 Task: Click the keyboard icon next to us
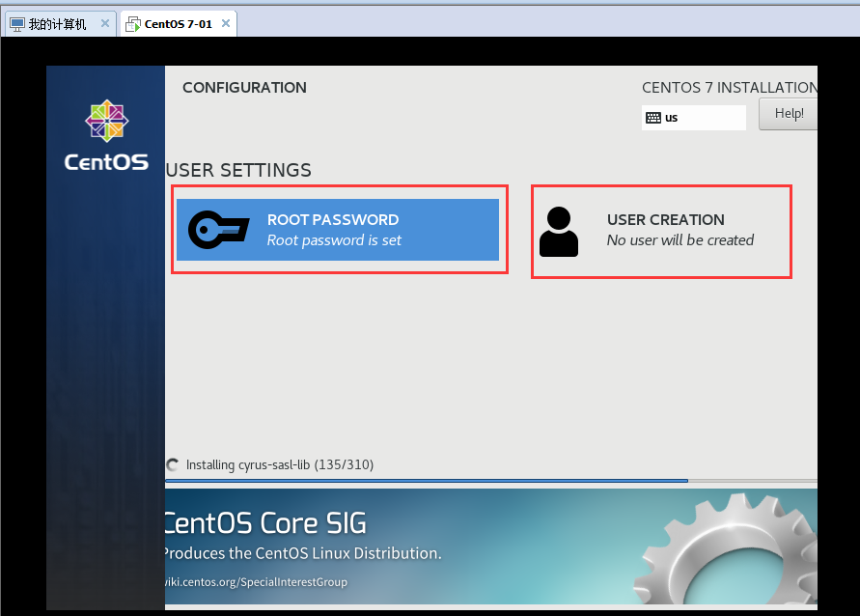653,118
